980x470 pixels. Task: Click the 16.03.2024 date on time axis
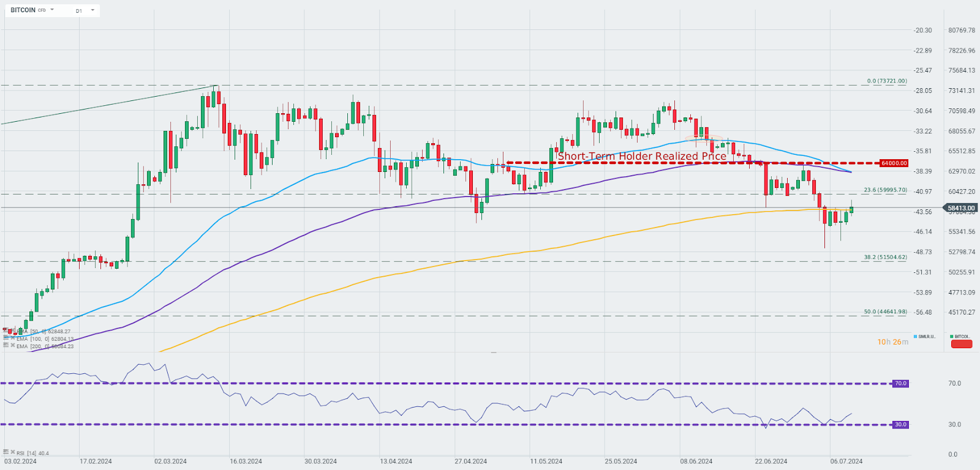click(246, 461)
